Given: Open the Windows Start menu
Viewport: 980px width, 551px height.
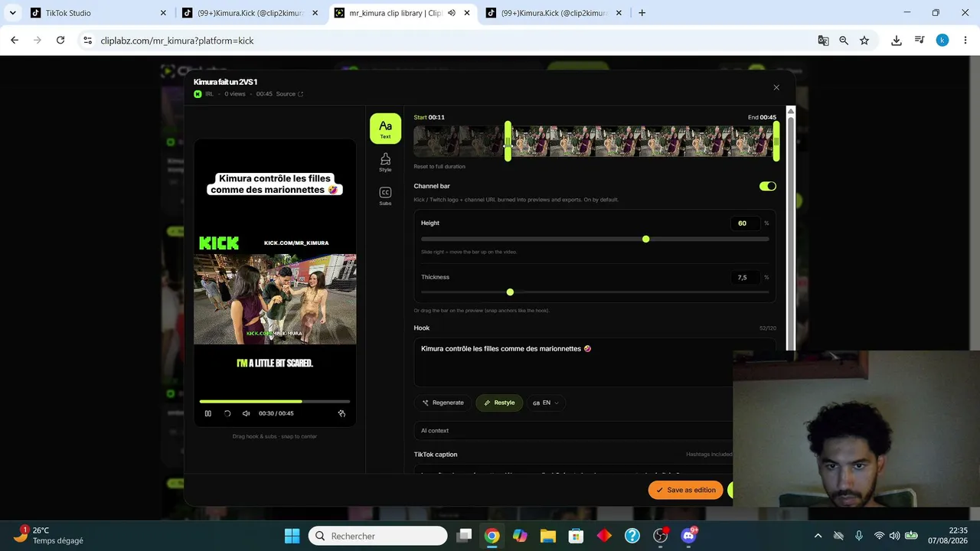Looking at the screenshot, I should [292, 536].
